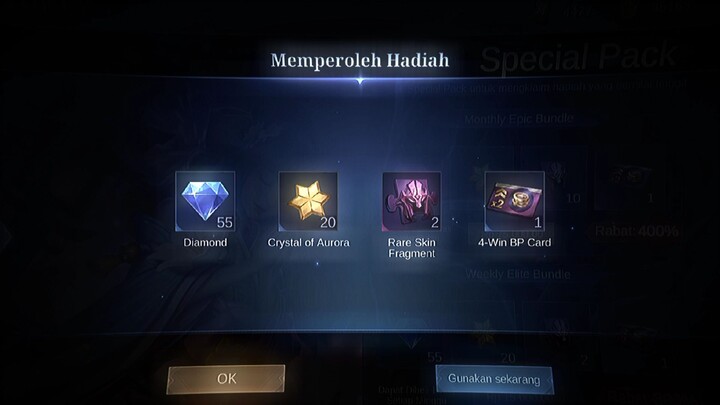The width and height of the screenshot is (720, 405).
Task: Tap the 55 quantity on the Diamond tile
Action: click(x=225, y=223)
